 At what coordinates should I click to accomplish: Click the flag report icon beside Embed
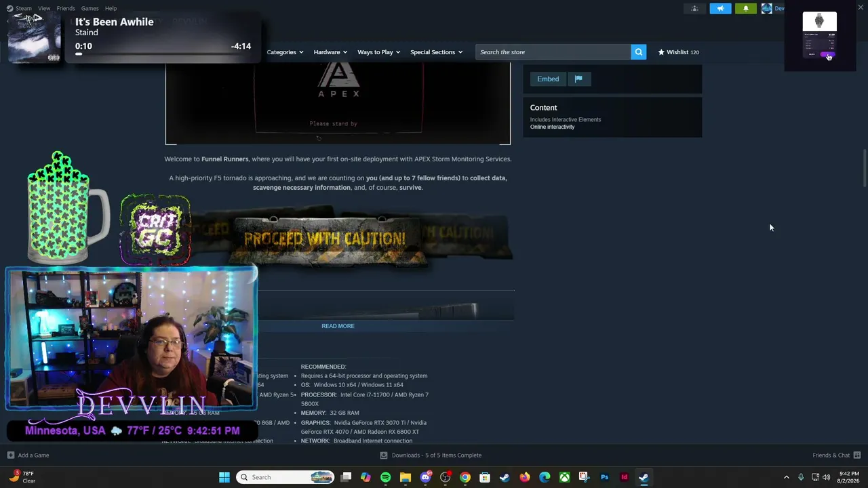point(578,79)
